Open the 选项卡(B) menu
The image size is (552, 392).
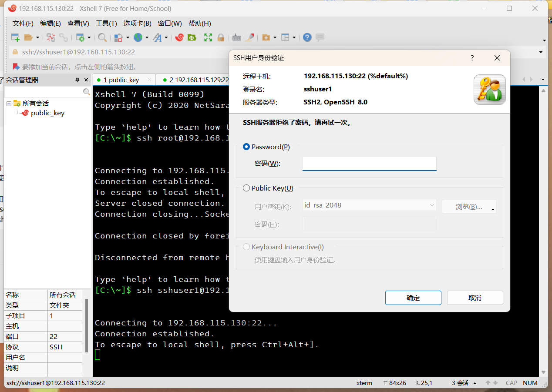137,23
